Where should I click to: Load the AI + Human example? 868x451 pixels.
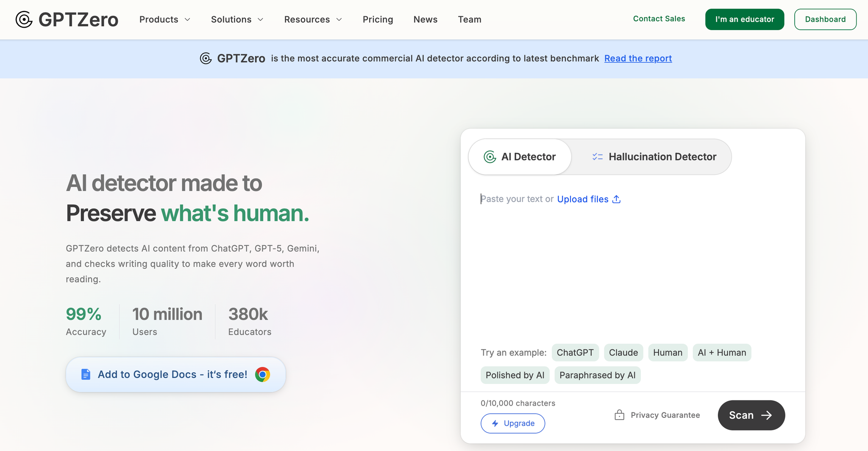(x=722, y=353)
